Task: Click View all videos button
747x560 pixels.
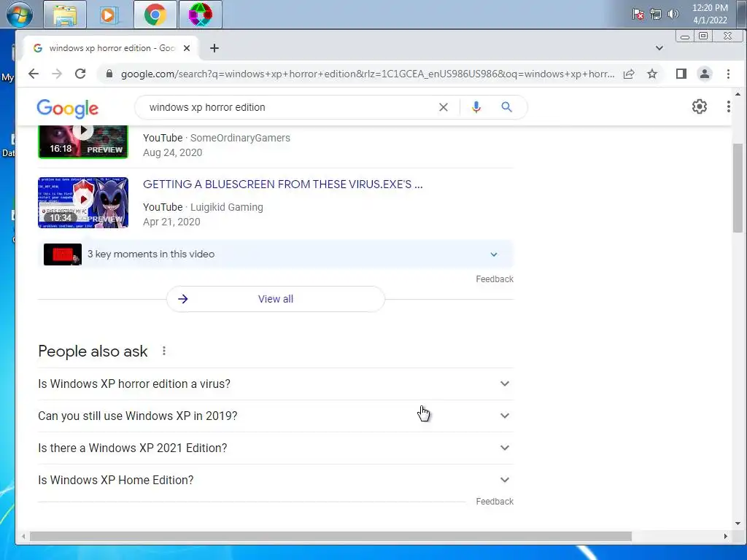Action: click(275, 299)
